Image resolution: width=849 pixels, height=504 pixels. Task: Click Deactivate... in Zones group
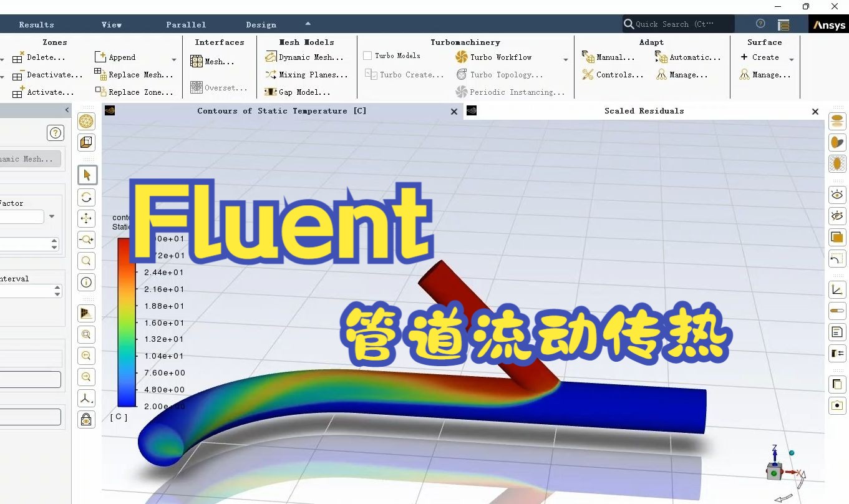pyautogui.click(x=48, y=75)
